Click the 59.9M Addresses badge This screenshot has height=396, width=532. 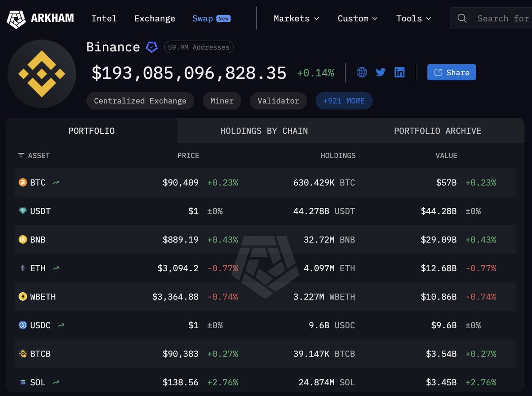coord(199,47)
